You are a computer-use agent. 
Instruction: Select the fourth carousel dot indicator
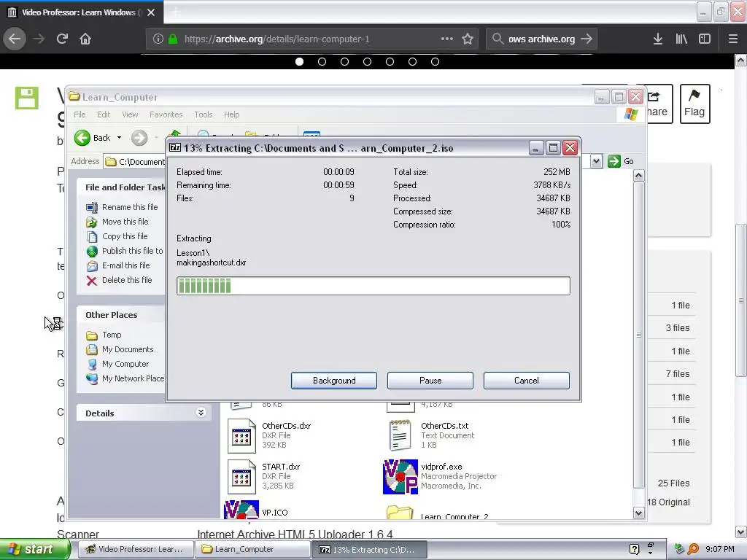[x=368, y=61]
